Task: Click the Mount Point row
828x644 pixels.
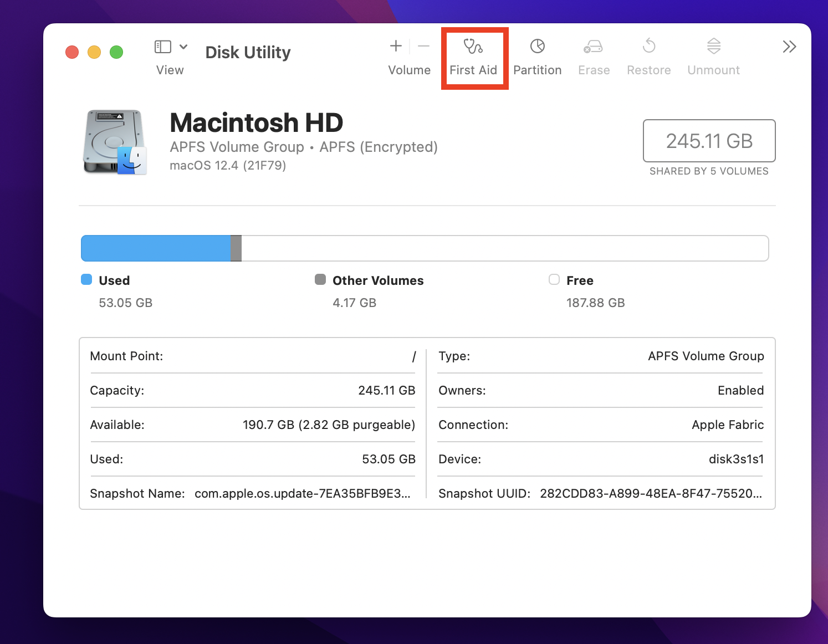Action: pos(253,356)
